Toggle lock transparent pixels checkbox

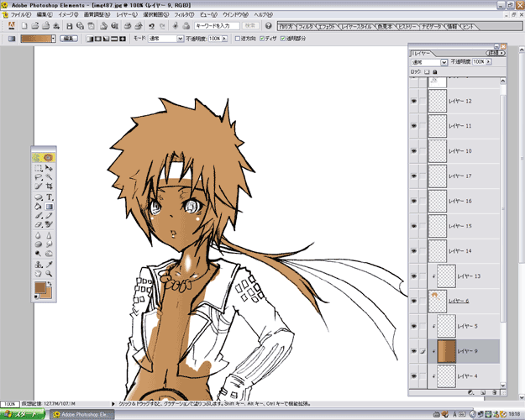coord(427,71)
